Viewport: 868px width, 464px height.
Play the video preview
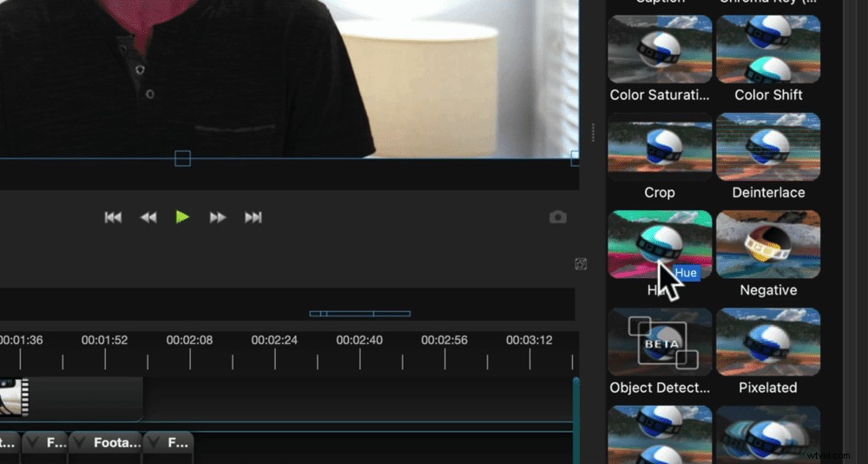182,216
